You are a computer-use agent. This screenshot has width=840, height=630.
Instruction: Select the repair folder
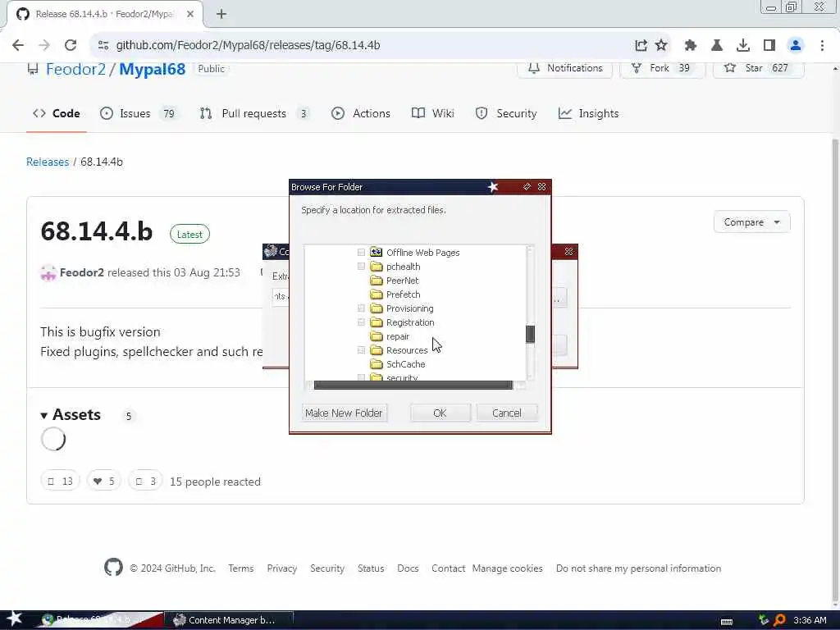[x=398, y=336]
